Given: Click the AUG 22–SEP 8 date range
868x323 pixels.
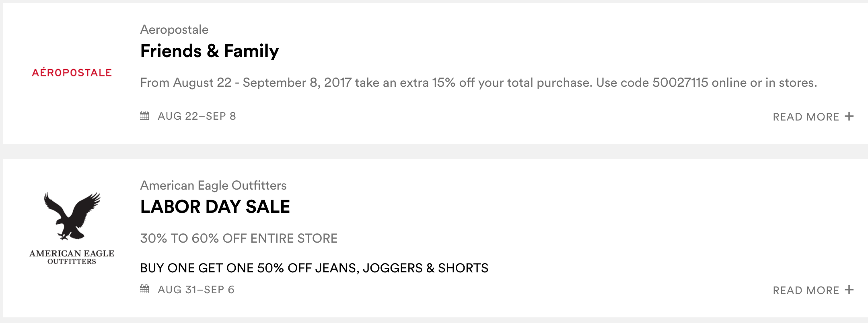Looking at the screenshot, I should click(x=197, y=116).
